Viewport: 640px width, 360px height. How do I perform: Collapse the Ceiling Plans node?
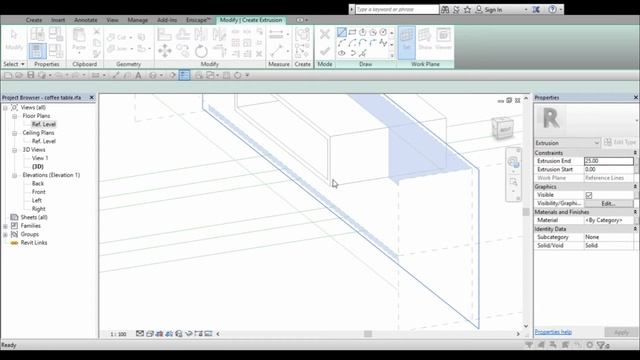[x=15, y=133]
